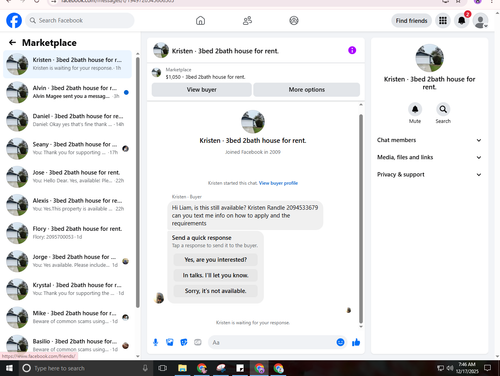Open the Seany conversation in the list
This screenshot has height=376, width=500.
click(68, 148)
